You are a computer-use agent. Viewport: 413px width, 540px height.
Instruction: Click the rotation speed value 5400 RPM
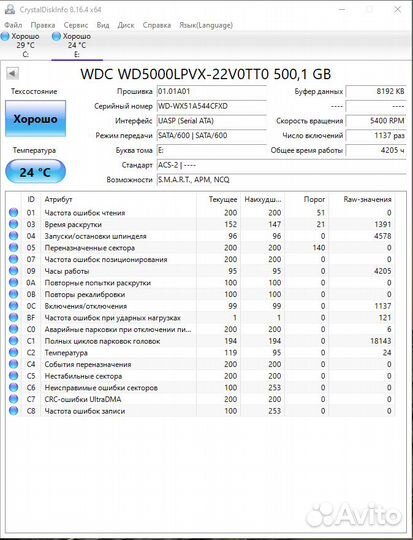pos(376,121)
